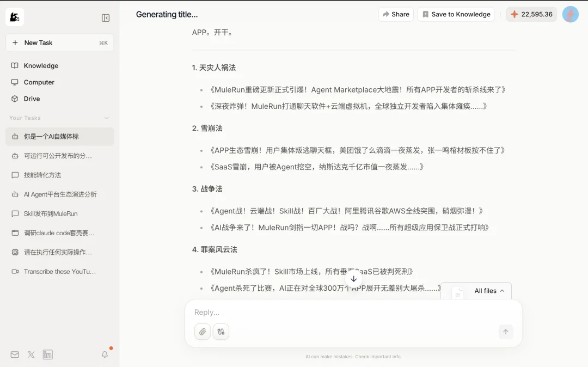Collapse the Your Tasks list
This screenshot has height=367, width=588.
pos(107,118)
